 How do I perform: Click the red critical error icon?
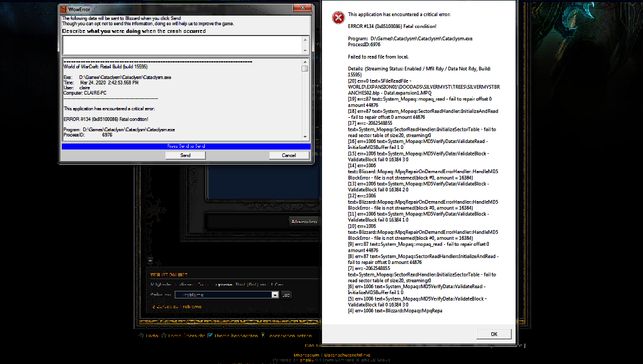338,18
